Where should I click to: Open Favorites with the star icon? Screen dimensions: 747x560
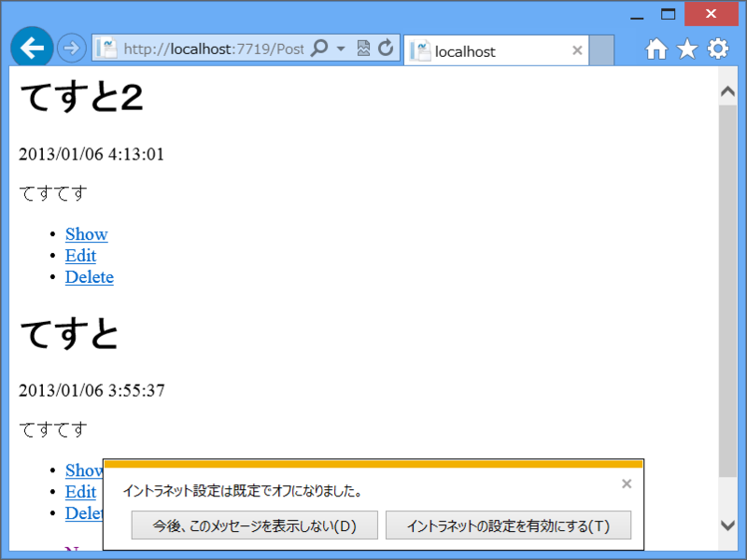coord(687,49)
